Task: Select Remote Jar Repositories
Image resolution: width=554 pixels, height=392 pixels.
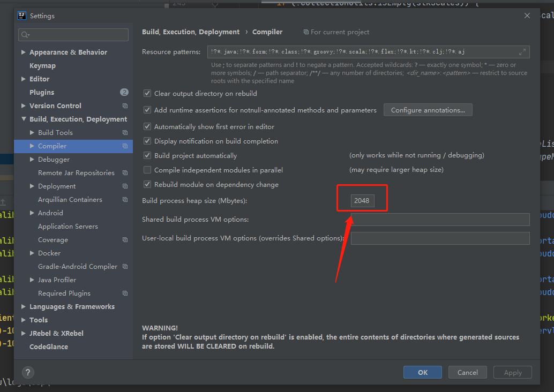Action: pyautogui.click(x=76, y=172)
